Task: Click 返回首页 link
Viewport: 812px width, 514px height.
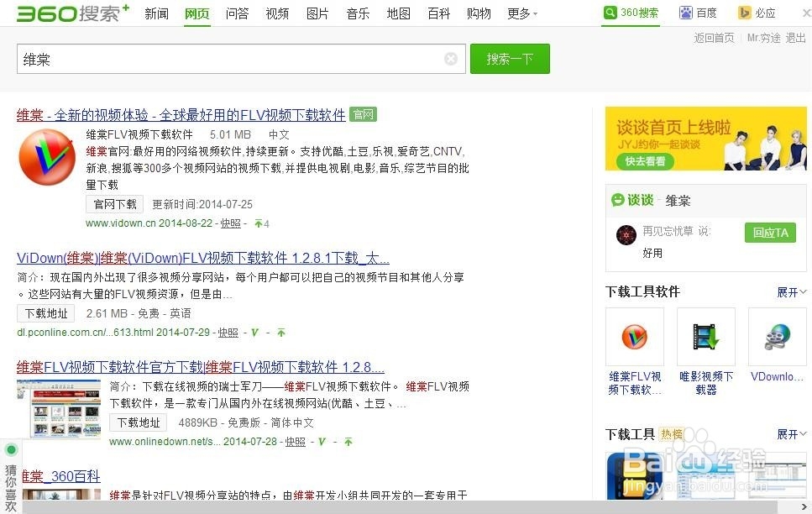Action: (714, 38)
